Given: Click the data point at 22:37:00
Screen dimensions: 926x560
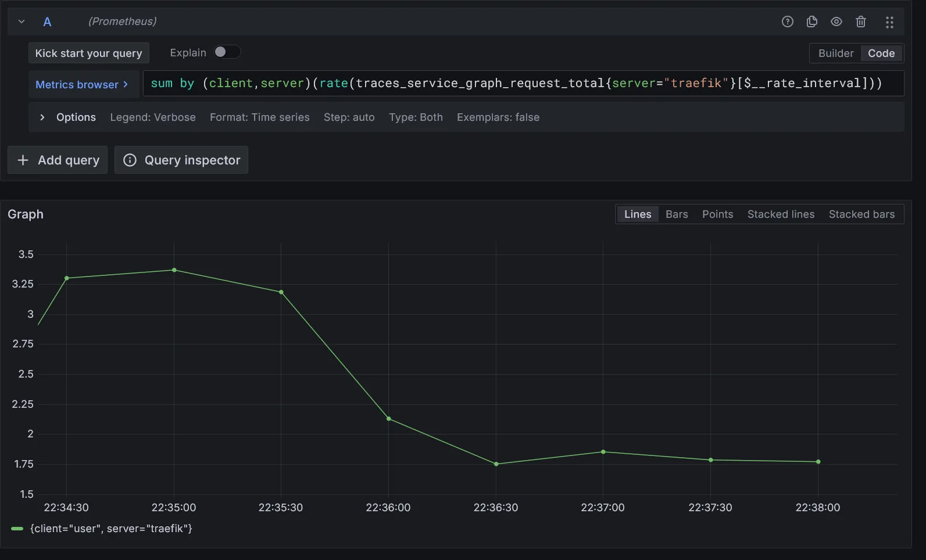Looking at the screenshot, I should (603, 452).
